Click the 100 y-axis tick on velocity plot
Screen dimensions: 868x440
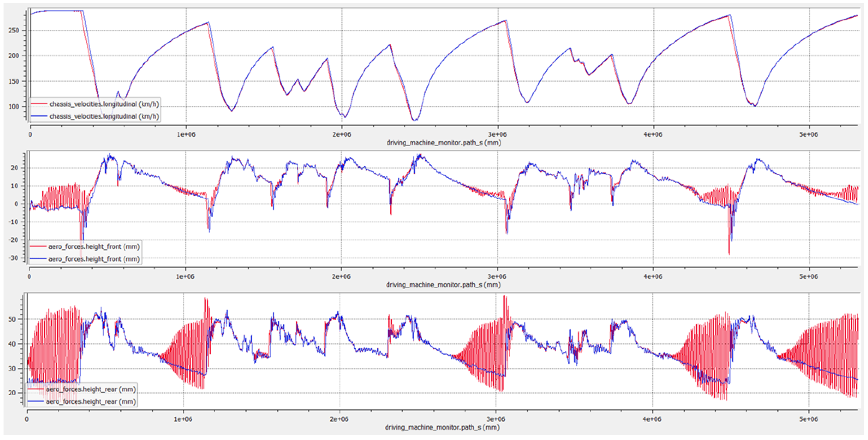click(x=14, y=107)
